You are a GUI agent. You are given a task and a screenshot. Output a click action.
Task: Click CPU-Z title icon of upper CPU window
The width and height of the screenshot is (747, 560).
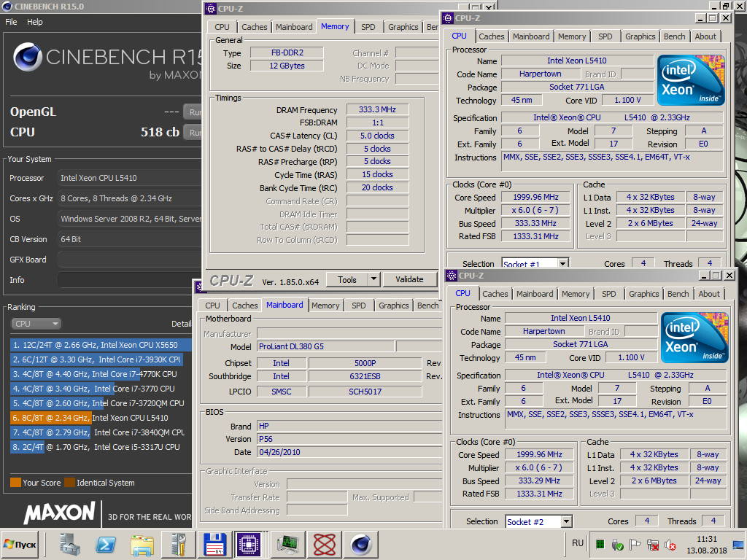point(448,18)
